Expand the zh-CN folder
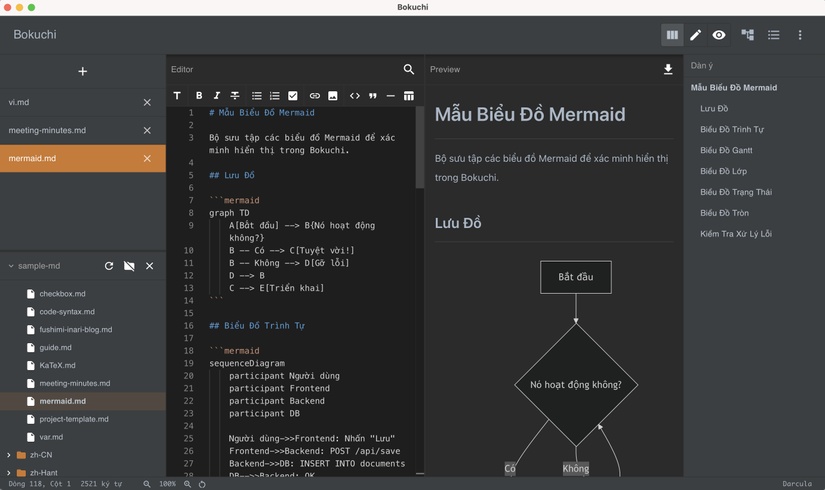This screenshot has height=490, width=825. (8, 455)
